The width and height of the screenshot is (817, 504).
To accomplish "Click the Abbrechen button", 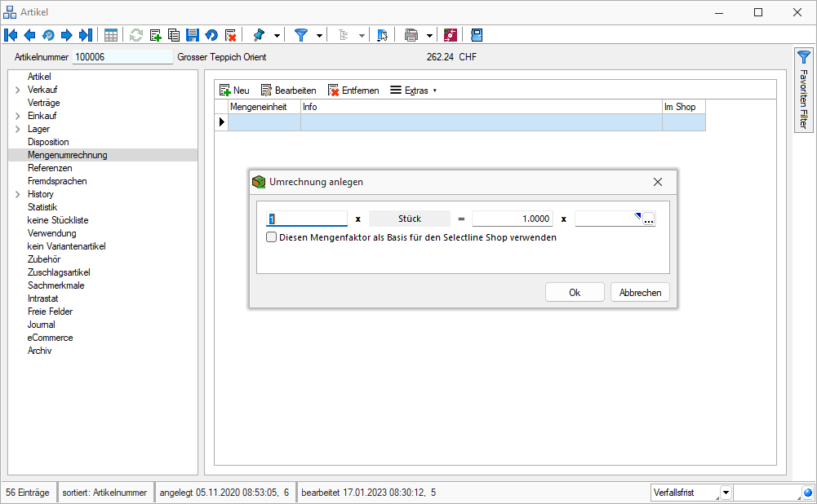I will point(640,293).
